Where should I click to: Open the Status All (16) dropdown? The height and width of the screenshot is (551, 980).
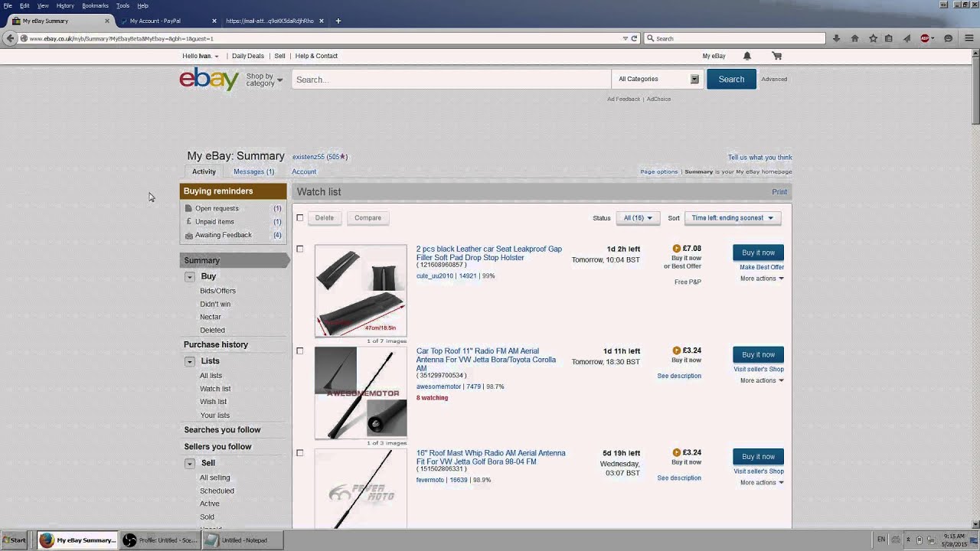click(x=637, y=218)
